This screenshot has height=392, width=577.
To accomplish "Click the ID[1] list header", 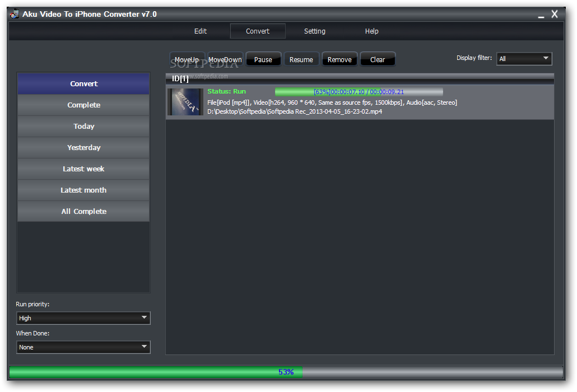I will click(x=360, y=78).
